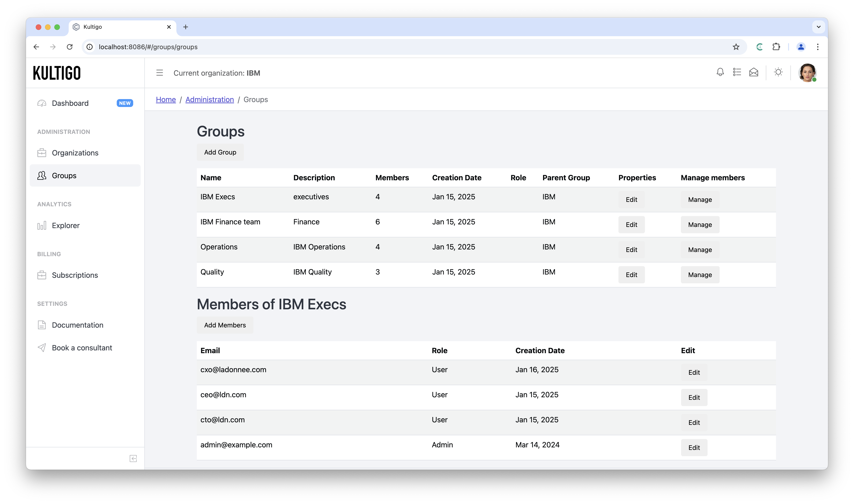
Task: Reload the page with refresh icon
Action: (x=70, y=47)
